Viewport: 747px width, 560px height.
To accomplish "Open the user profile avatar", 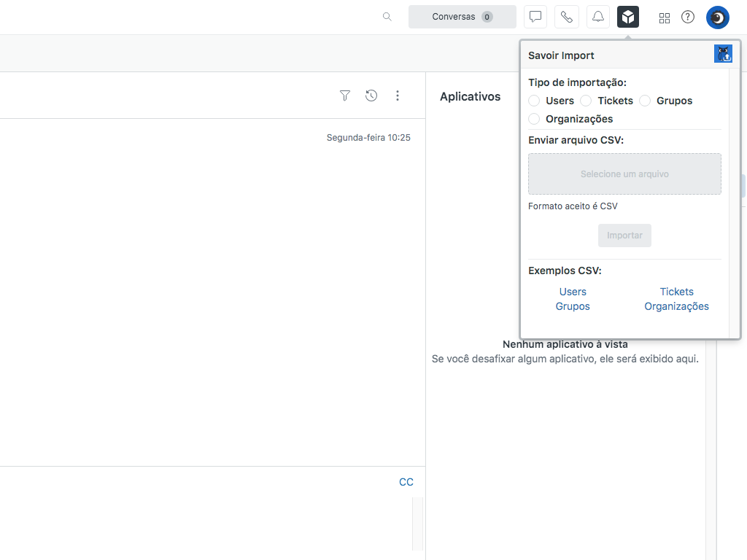I will [x=718, y=17].
